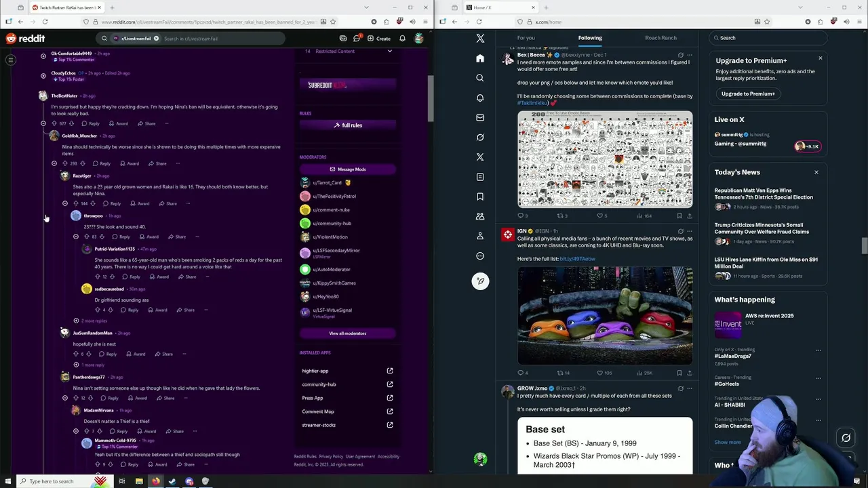Image resolution: width=868 pixels, height=488 pixels.
Task: Close the Upgrade to Premium+ card
Action: [820, 58]
